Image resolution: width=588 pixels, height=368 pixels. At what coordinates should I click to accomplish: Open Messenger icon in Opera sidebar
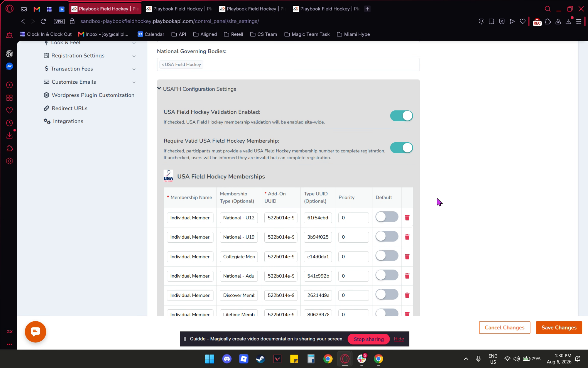10,66
